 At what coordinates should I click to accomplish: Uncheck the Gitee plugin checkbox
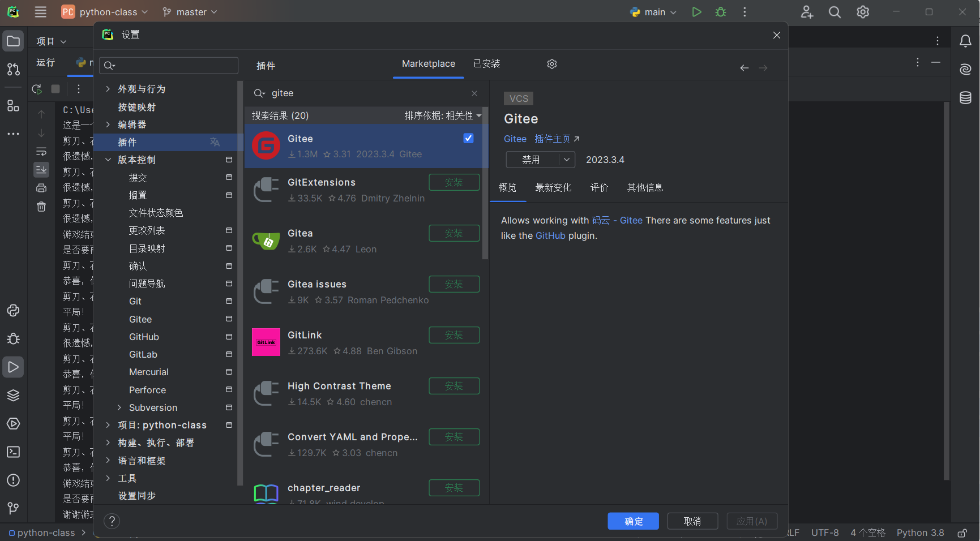coord(468,138)
